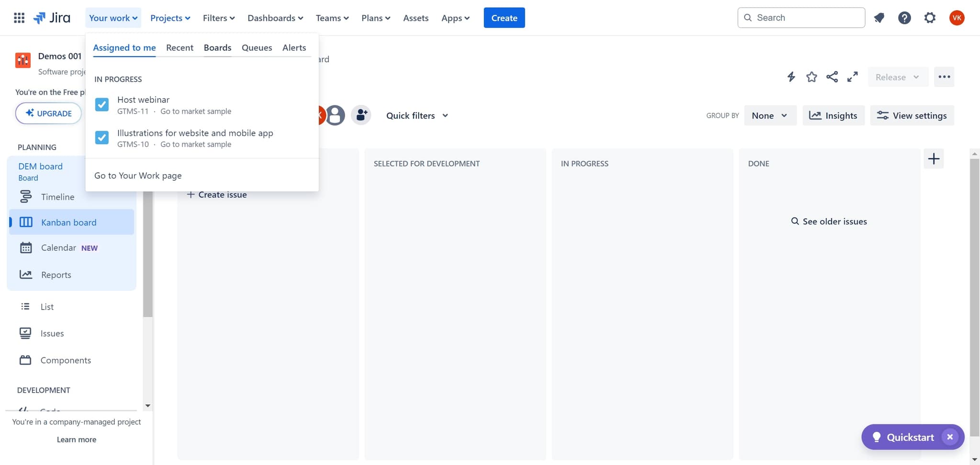Click inside the Search field
Viewport: 980px width, 465px height.
point(801,17)
